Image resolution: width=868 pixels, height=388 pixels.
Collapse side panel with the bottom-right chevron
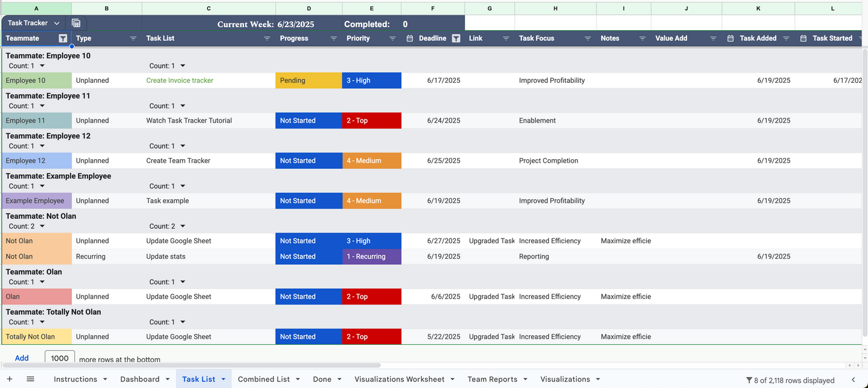pyautogui.click(x=853, y=380)
